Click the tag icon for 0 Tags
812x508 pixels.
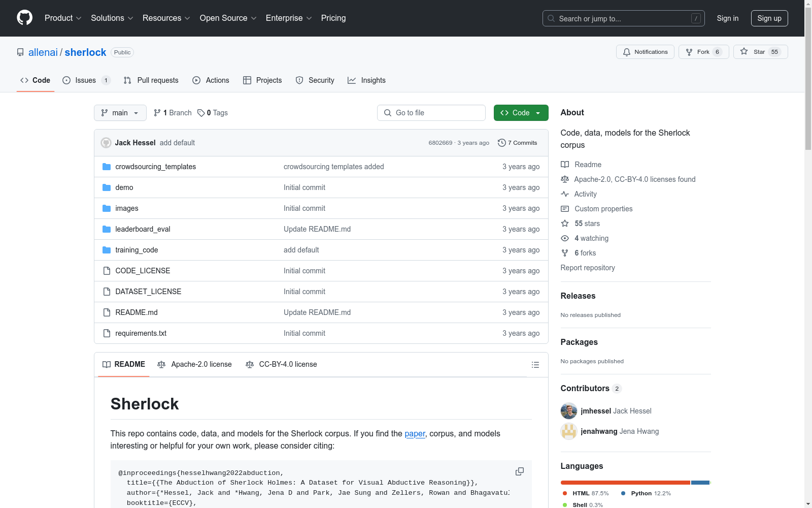point(201,113)
